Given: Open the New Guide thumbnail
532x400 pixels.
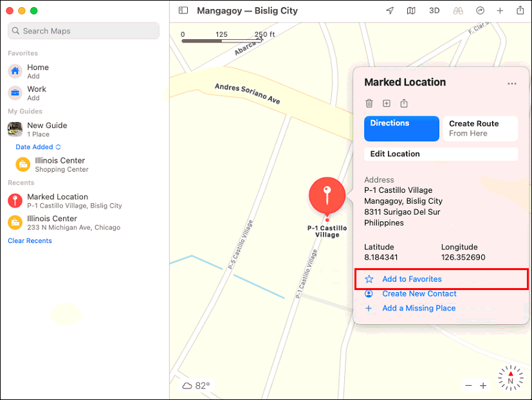Looking at the screenshot, I should tap(15, 129).
